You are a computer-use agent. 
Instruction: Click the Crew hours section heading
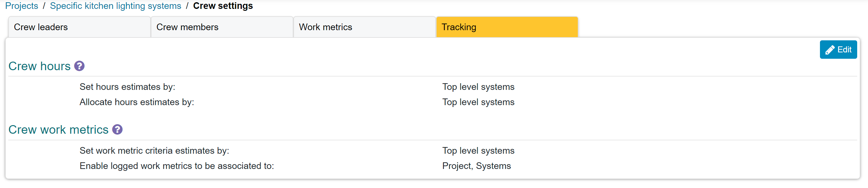pyautogui.click(x=39, y=66)
